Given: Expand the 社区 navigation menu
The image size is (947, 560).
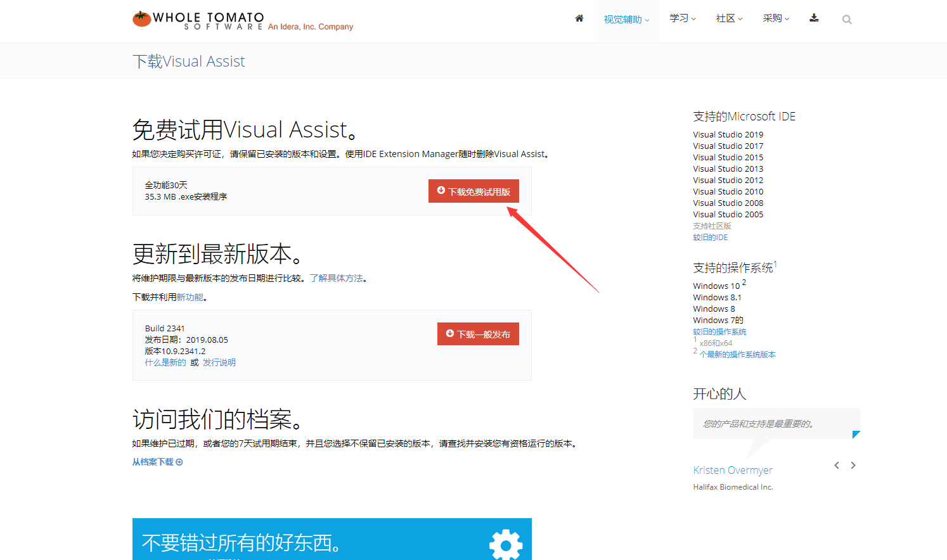Looking at the screenshot, I should [729, 18].
